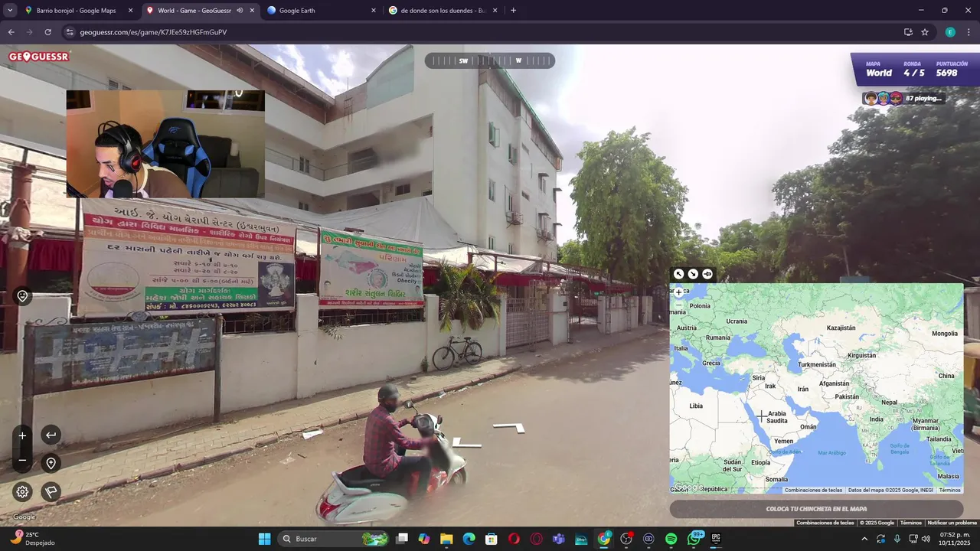980x551 pixels.
Task: Open Task View in the taskbar
Action: point(402,539)
